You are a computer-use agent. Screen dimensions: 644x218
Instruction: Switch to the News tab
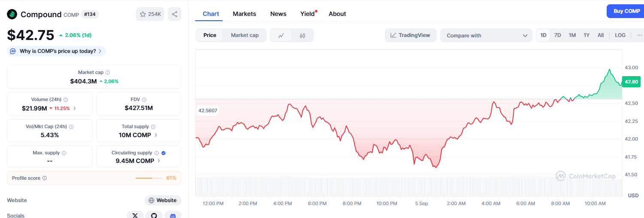coord(278,14)
